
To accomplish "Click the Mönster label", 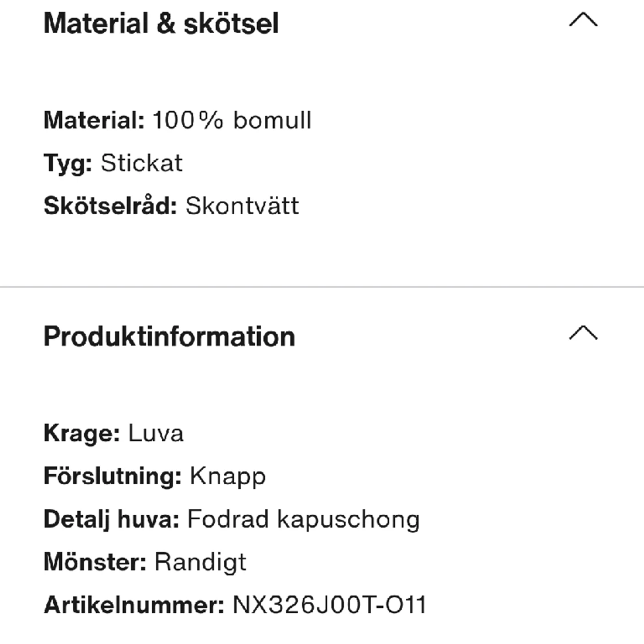I will [95, 562].
